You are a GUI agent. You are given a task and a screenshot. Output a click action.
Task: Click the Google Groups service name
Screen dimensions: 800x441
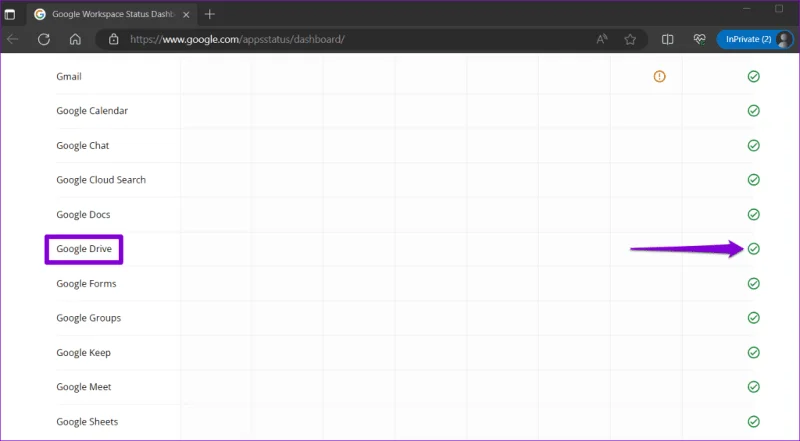coord(89,318)
